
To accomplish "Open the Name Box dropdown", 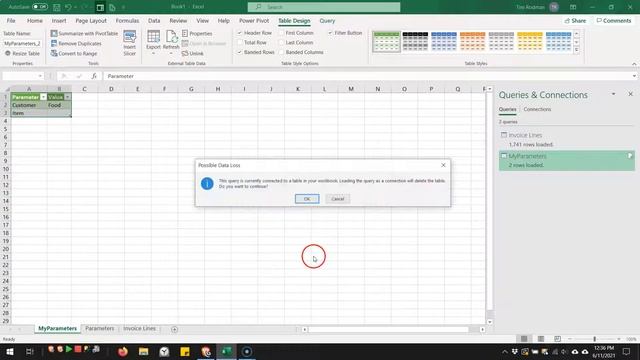I will pos(40,76).
